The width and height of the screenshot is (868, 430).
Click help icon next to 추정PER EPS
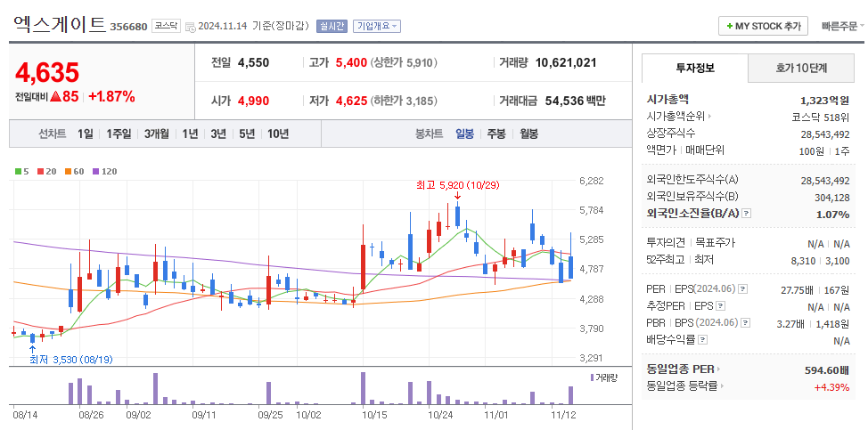pos(720,306)
